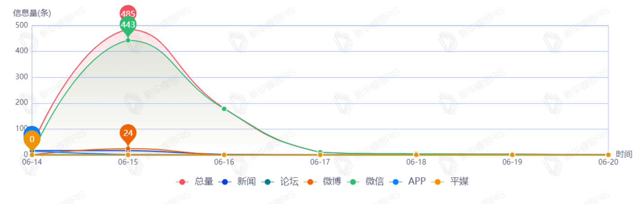Select the green data point under the 443 pin

click(x=128, y=40)
